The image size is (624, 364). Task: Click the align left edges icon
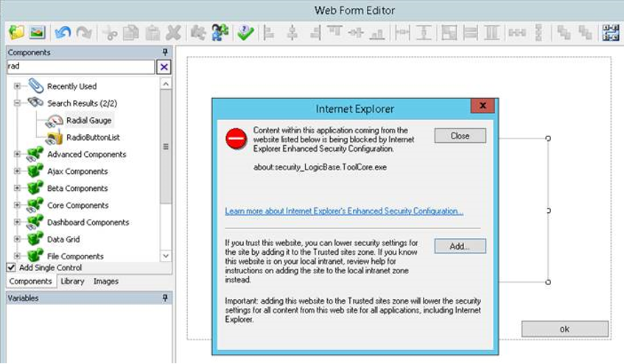pos(270,33)
